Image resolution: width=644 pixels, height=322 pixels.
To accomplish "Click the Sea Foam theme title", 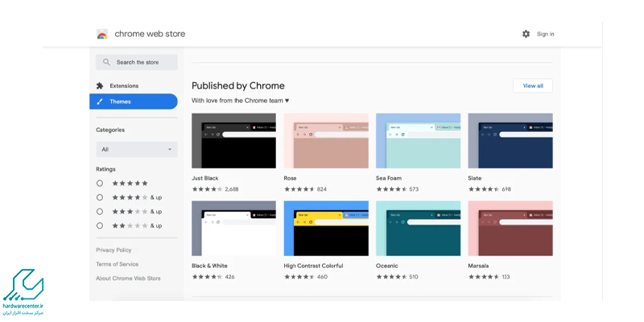I will [x=389, y=178].
